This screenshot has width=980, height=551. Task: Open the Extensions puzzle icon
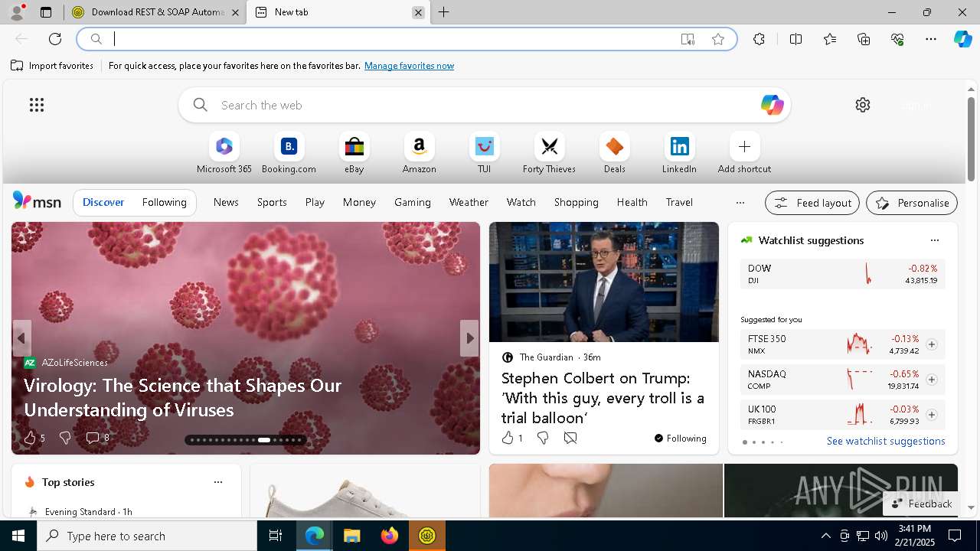pos(759,39)
